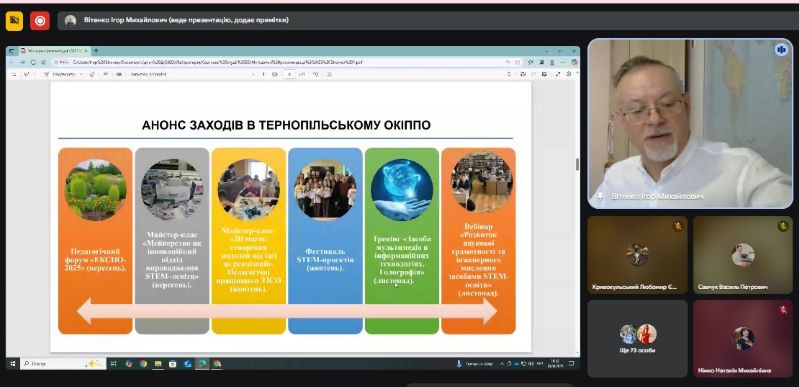Image resolution: width=799 pixels, height=387 pixels.
Task: Open the 'Ще 73 особи' participants tile
Action: [x=637, y=338]
